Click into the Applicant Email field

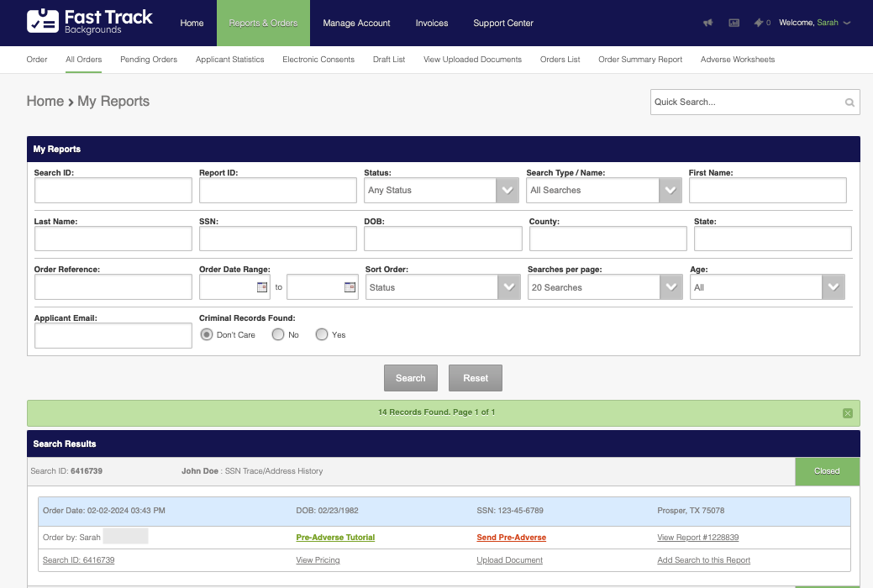coord(113,335)
